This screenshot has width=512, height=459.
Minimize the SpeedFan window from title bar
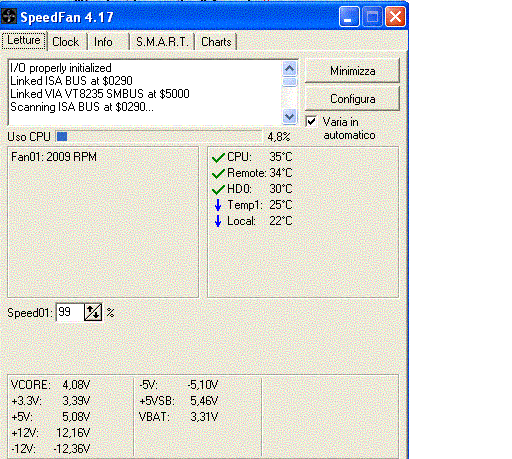point(349,16)
